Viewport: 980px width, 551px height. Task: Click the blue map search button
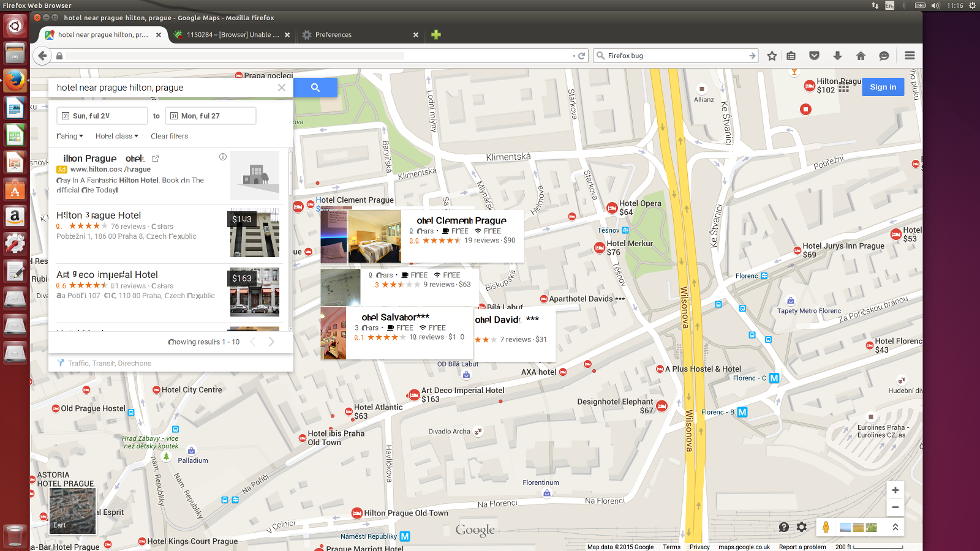click(315, 88)
